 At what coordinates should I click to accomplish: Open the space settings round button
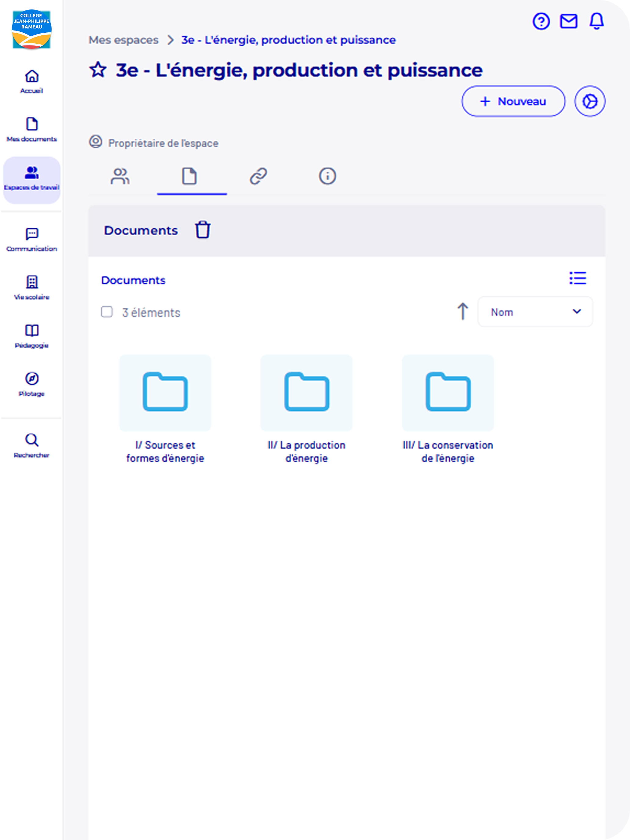click(589, 101)
